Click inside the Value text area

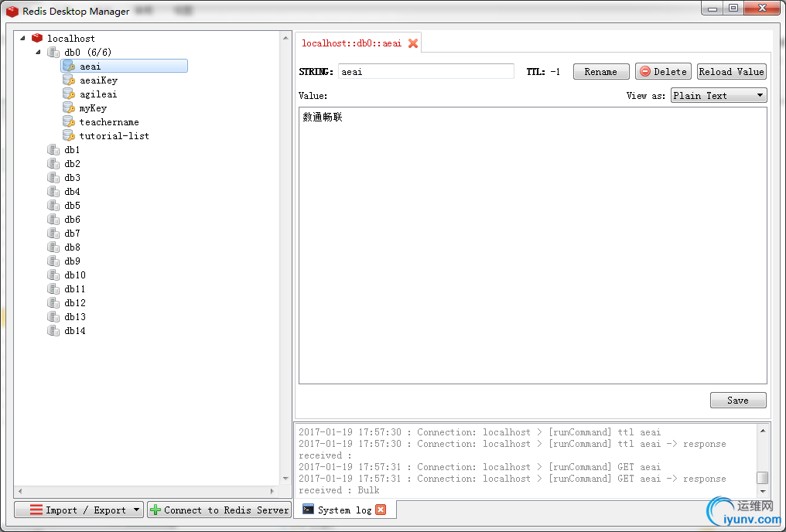point(533,245)
